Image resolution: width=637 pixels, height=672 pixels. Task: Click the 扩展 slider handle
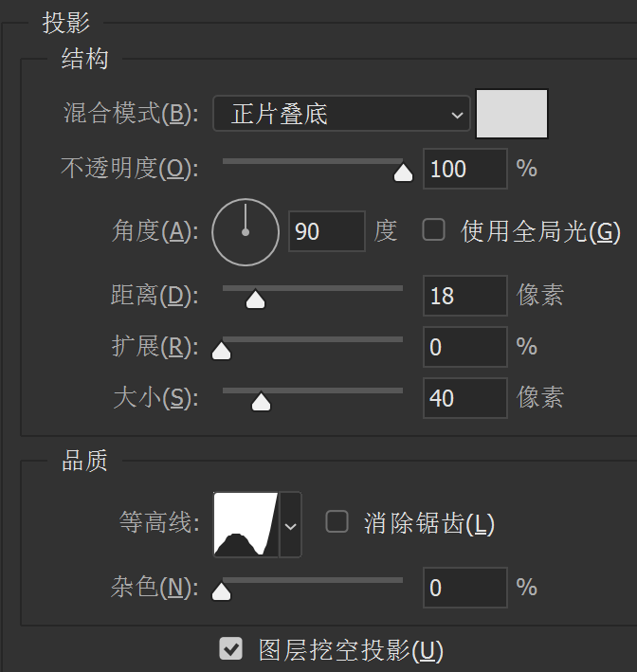[x=222, y=351]
